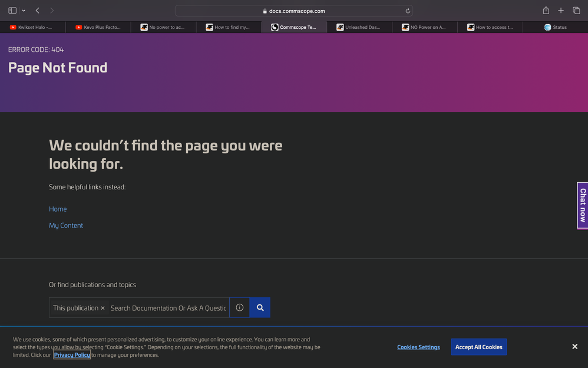This screenshot has height=368, width=588.
Task: Click the reload page icon
Action: pos(407,11)
